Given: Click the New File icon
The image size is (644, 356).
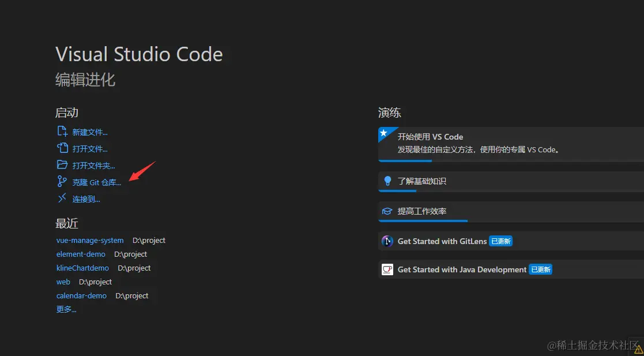Looking at the screenshot, I should pos(62,131).
